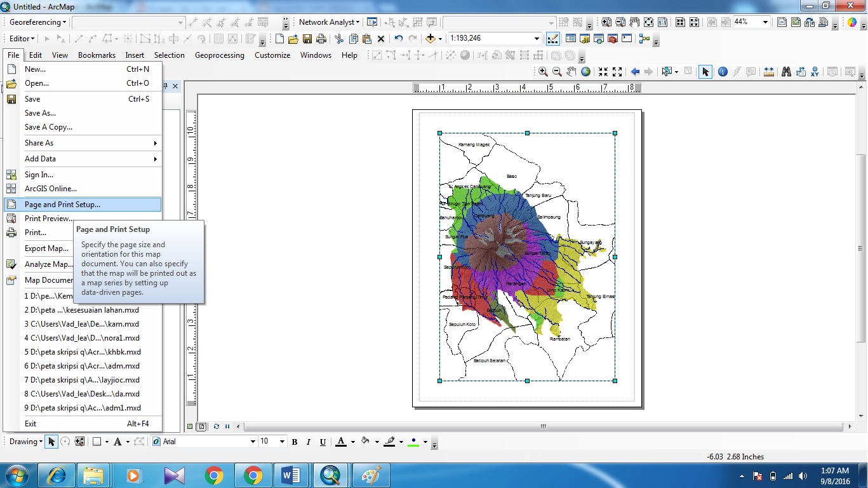The height and width of the screenshot is (488, 868).
Task: Change the font color swatch
Action: click(x=342, y=441)
